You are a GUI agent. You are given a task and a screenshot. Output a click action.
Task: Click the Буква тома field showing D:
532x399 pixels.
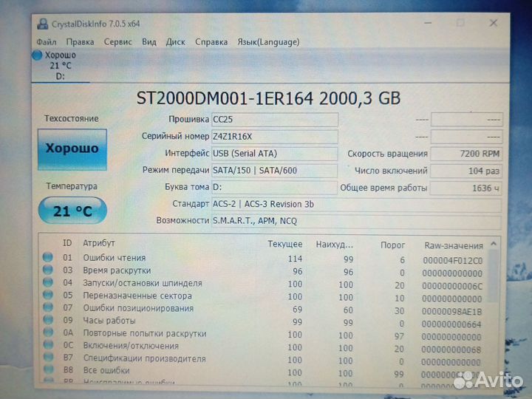coord(274,187)
